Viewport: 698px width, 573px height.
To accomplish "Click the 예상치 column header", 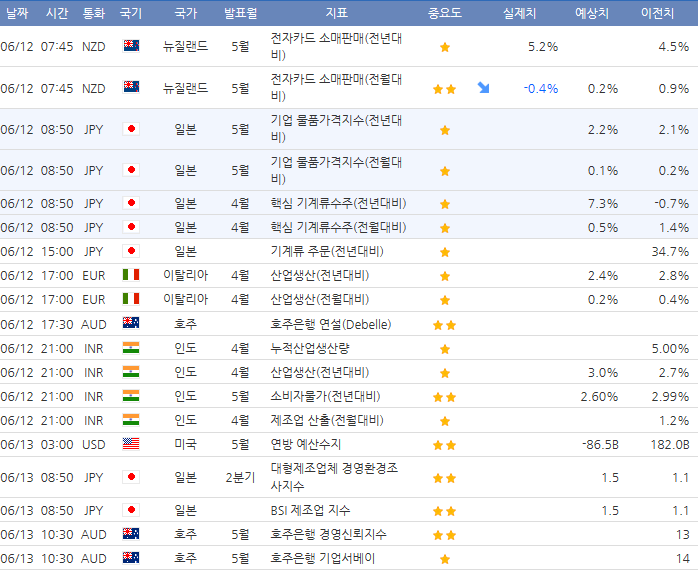I will tap(592, 13).
